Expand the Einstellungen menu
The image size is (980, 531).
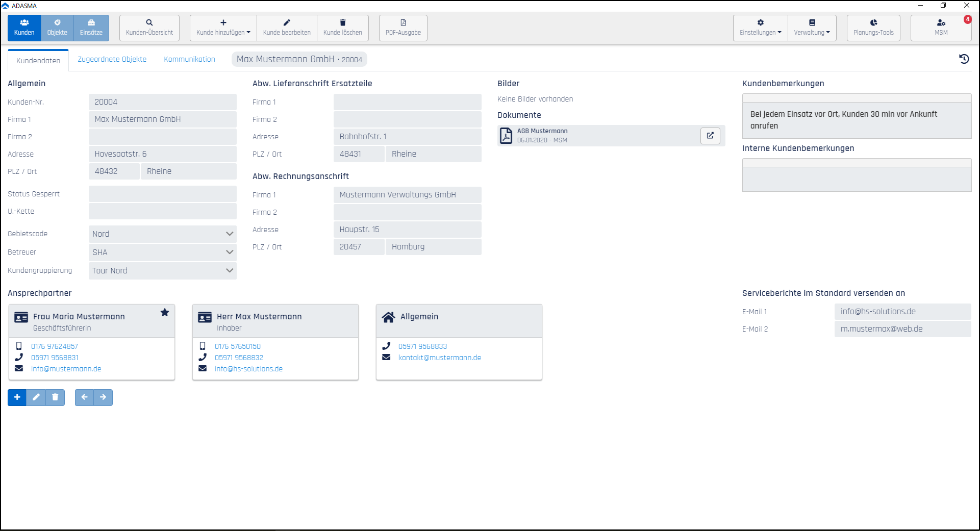pyautogui.click(x=760, y=28)
